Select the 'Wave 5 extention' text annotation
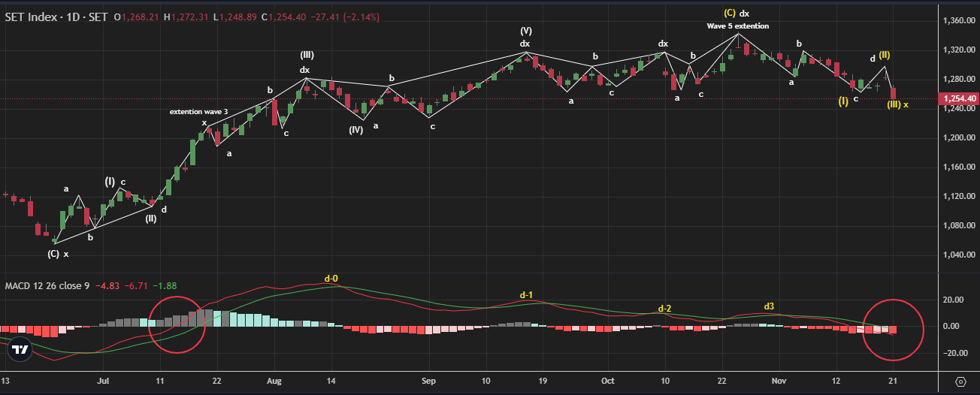Viewport: 980px width, 395px height. click(738, 26)
